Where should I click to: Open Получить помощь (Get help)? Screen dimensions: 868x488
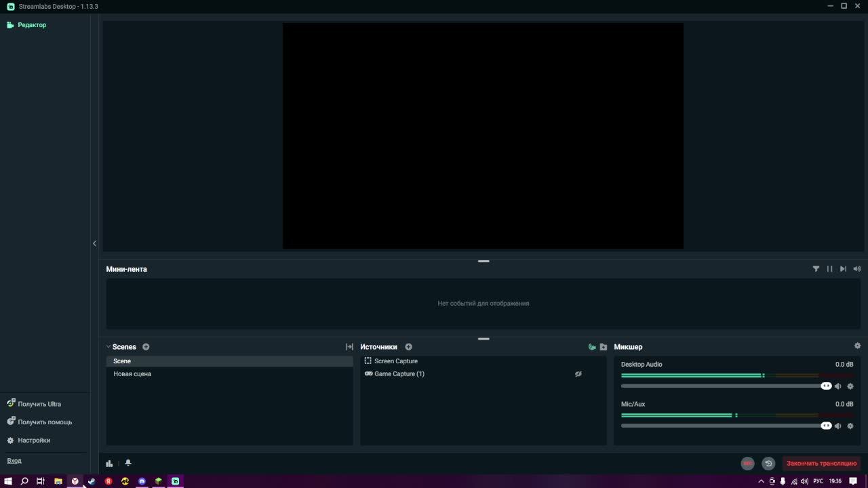39,422
